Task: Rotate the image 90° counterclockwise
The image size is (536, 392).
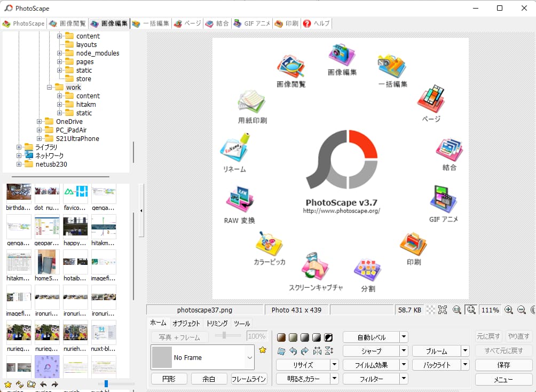Action: [x=293, y=351]
